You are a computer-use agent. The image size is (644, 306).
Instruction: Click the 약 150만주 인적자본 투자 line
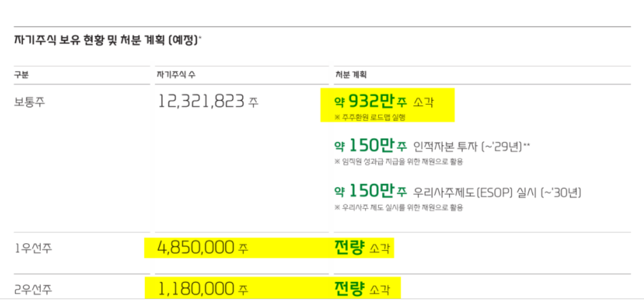[x=432, y=146]
